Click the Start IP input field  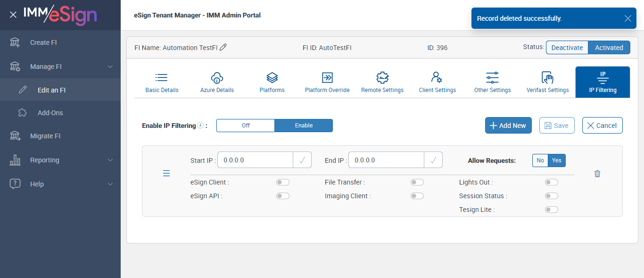(x=256, y=160)
